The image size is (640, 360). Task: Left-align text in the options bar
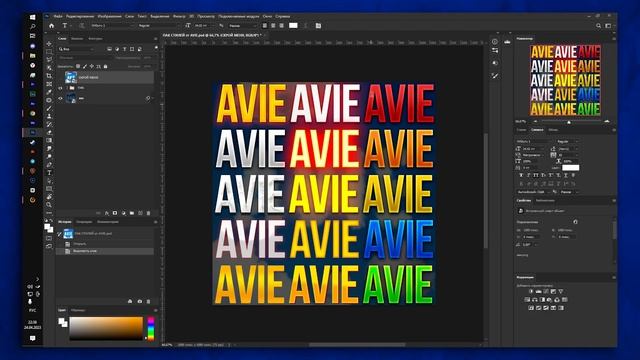265,26
